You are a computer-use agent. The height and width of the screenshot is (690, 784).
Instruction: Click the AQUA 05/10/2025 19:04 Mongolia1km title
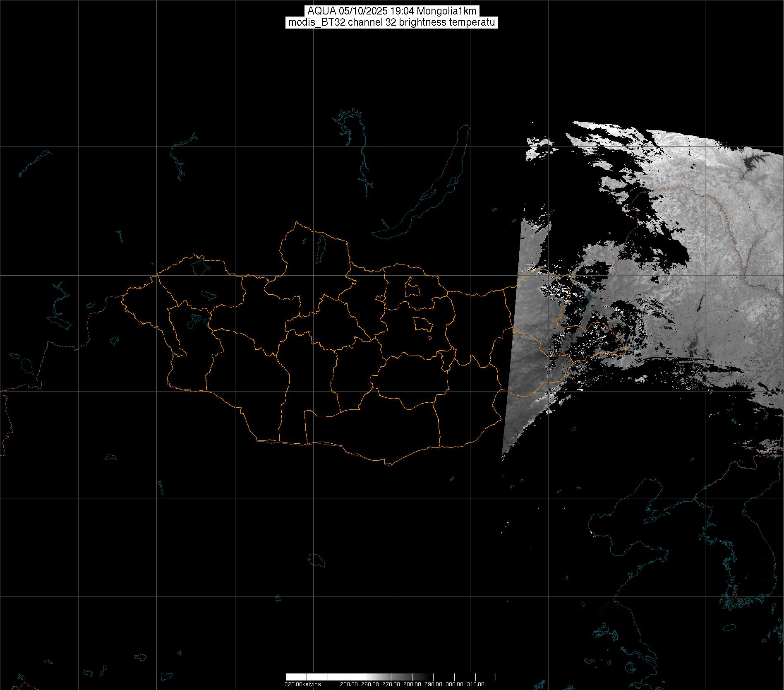(x=391, y=11)
